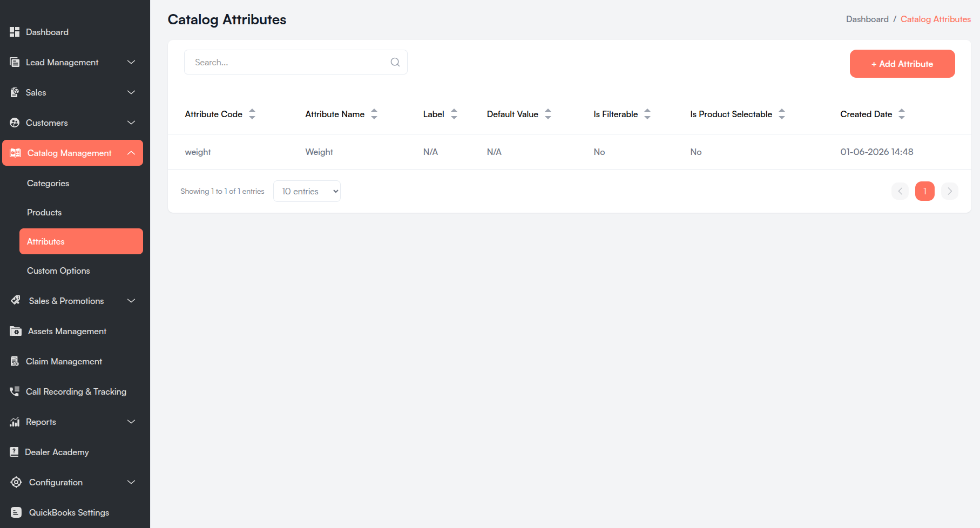Click the Sales sidebar icon
The width and height of the screenshot is (980, 528).
[15, 92]
